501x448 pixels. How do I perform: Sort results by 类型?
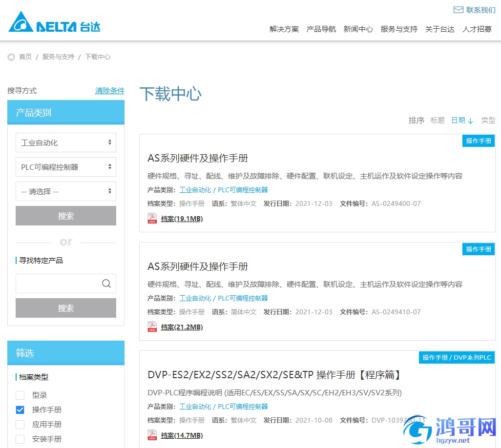click(x=488, y=121)
